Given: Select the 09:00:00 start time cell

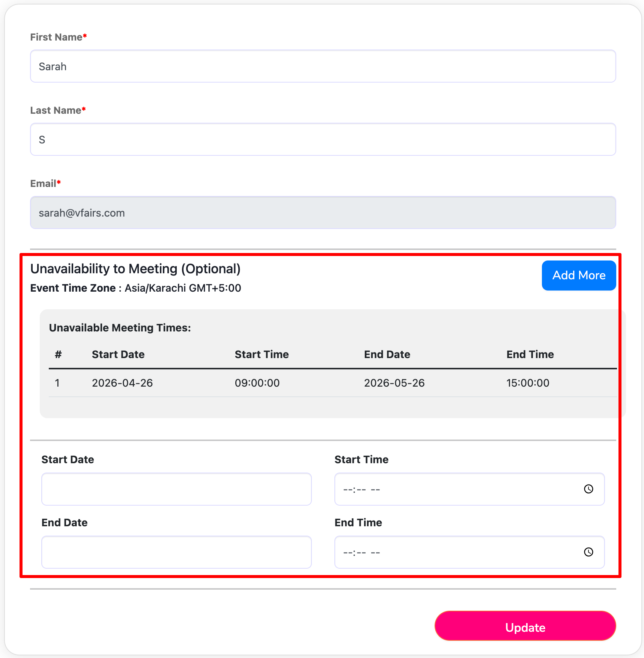Looking at the screenshot, I should coord(257,383).
